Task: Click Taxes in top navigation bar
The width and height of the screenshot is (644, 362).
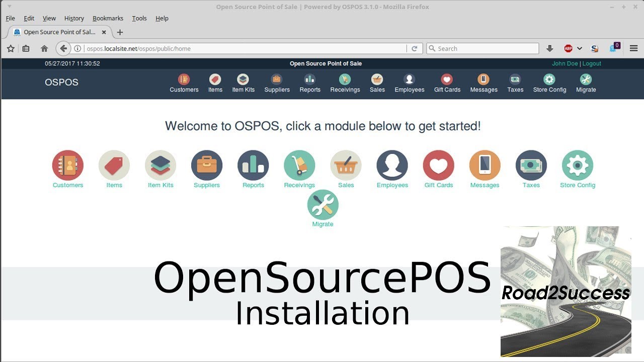Action: click(515, 83)
